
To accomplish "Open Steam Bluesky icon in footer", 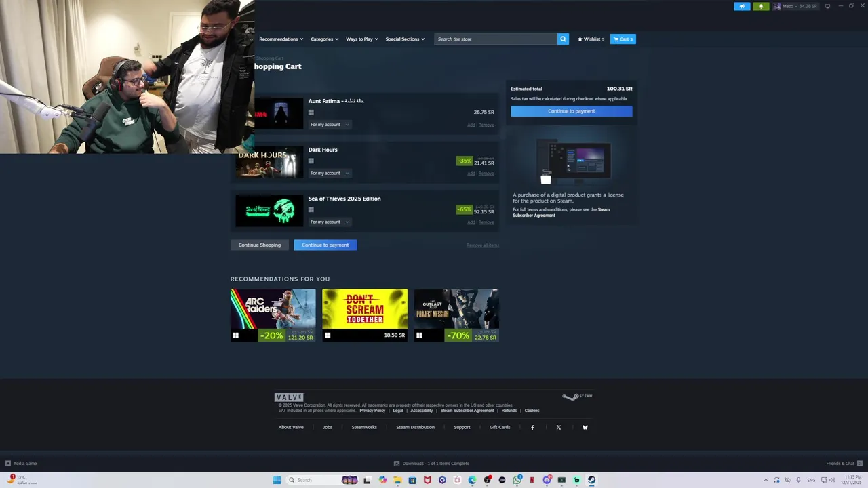I will (x=585, y=428).
